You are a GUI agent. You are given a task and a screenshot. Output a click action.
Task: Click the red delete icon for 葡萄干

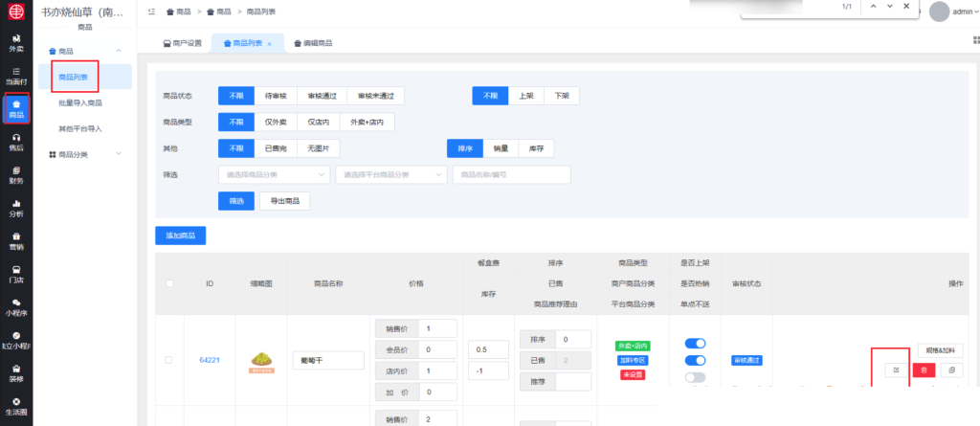[x=924, y=370]
